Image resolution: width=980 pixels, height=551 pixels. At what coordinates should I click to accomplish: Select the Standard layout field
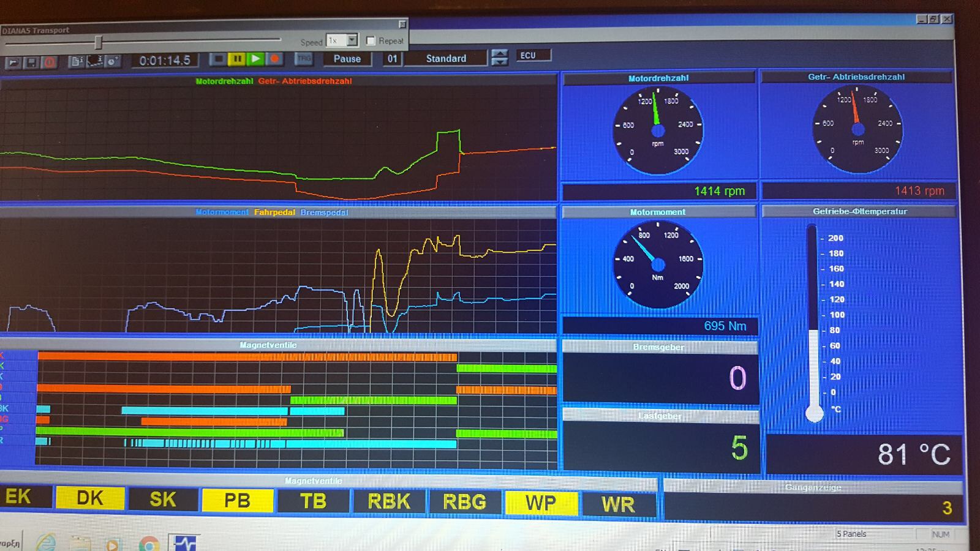tap(446, 58)
